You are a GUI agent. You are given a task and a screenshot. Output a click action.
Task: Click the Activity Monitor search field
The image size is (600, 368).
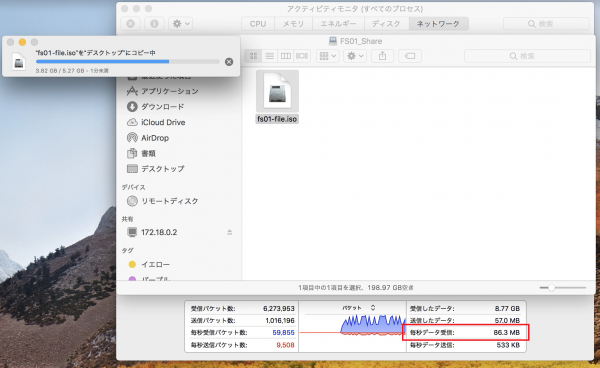coord(546,24)
